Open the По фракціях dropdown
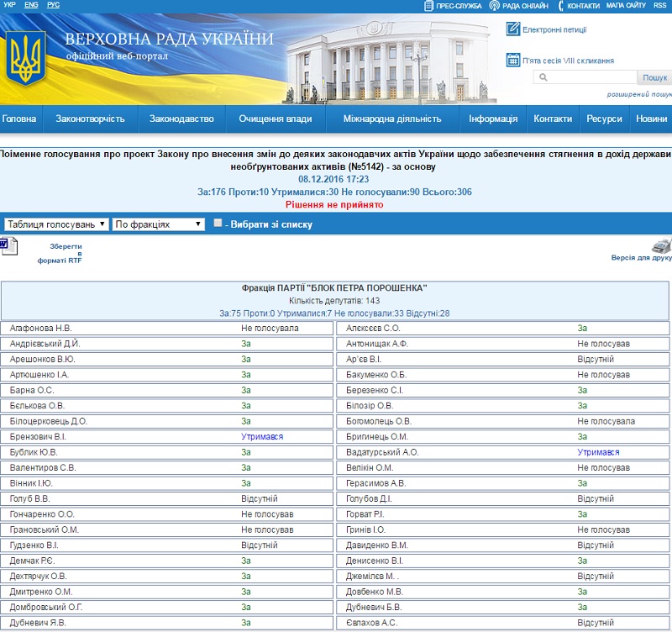Image resolution: width=672 pixels, height=632 pixels. click(x=159, y=224)
